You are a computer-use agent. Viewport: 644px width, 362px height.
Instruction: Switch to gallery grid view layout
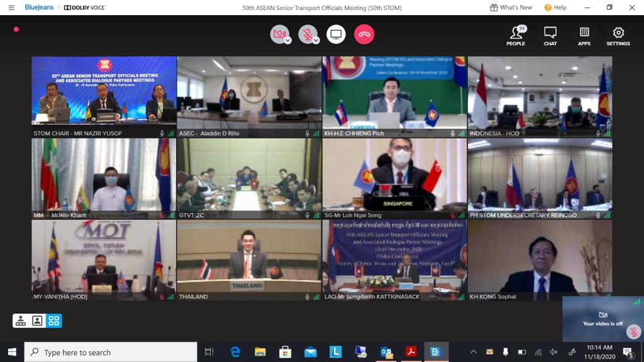pyautogui.click(x=54, y=321)
